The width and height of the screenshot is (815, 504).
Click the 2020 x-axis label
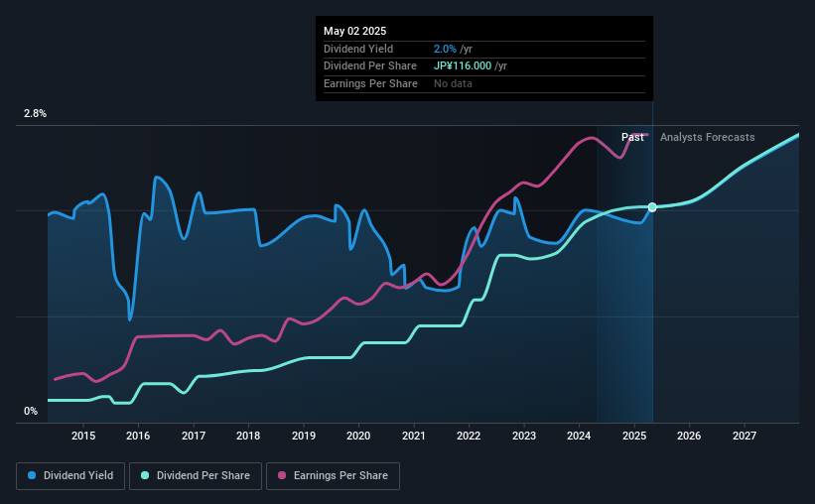coord(358,436)
